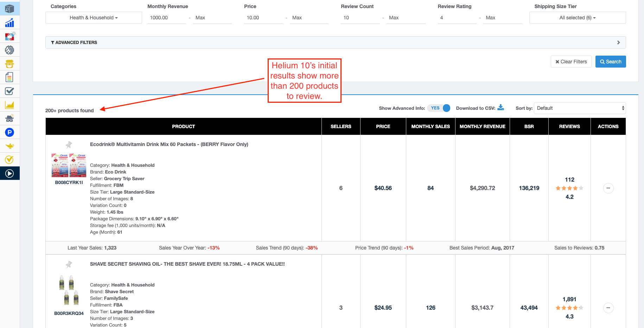The height and width of the screenshot is (328, 644).
Task: Open the document with colored lines tool
Action: point(9,77)
